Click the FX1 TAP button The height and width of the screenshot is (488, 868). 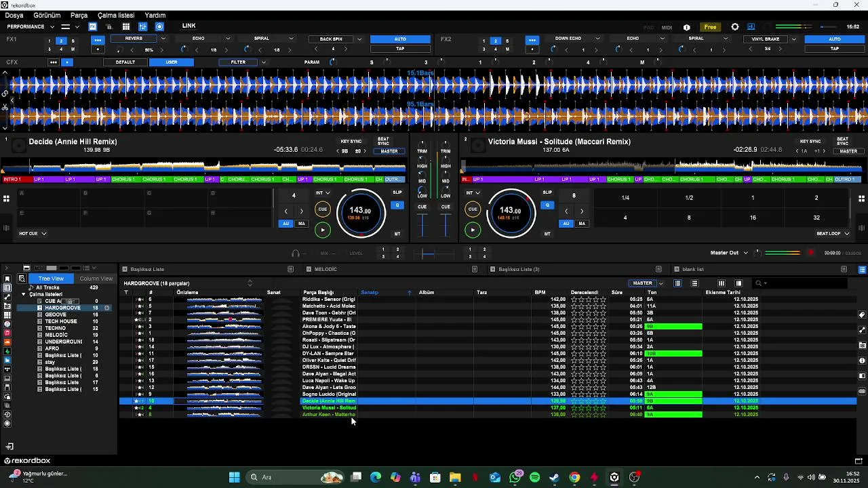pos(400,49)
